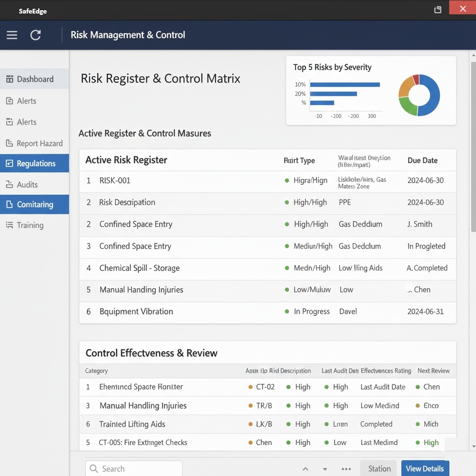476x476 pixels.
Task: Click the magnifier icon in Search box
Action: (x=94, y=469)
